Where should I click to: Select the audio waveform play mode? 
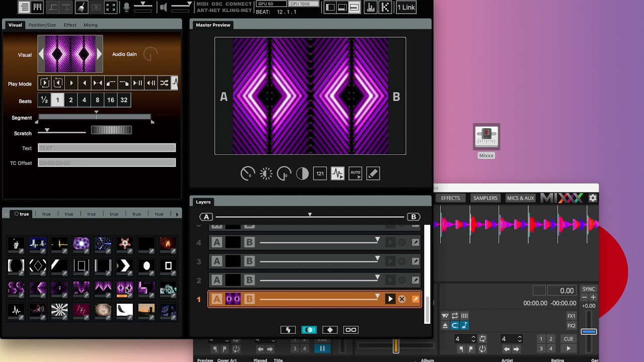175,83
